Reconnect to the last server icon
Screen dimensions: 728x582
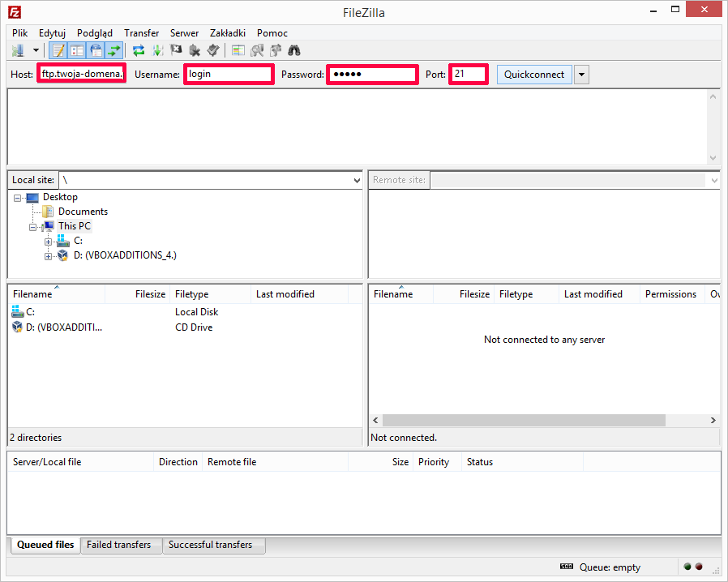(213, 50)
